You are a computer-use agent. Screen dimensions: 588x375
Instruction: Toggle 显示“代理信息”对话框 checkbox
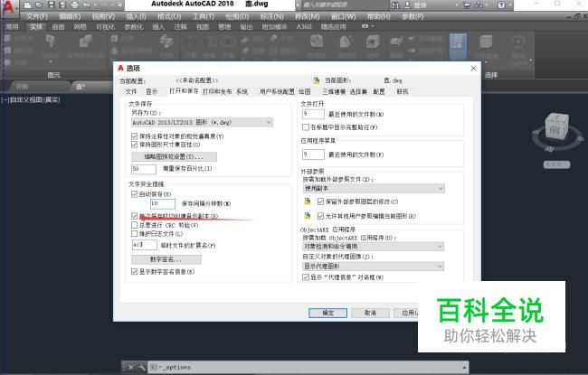(x=306, y=277)
